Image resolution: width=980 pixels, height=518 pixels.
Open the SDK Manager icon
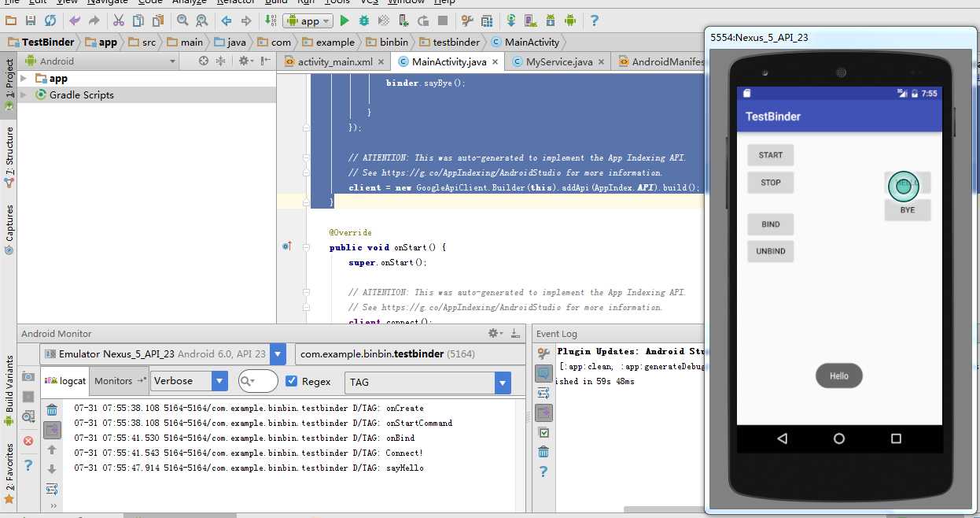[x=551, y=20]
